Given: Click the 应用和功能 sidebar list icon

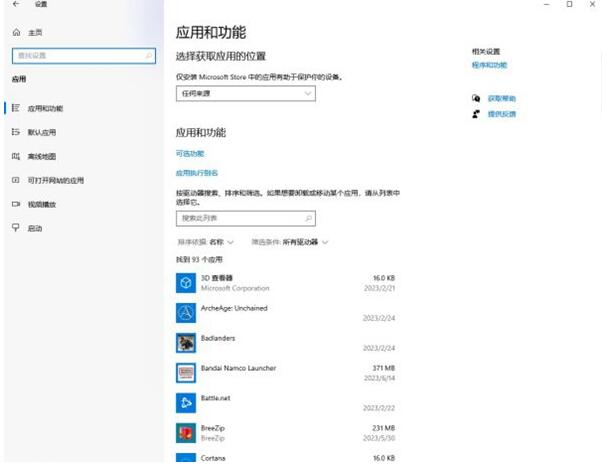Looking at the screenshot, I should 16,108.
